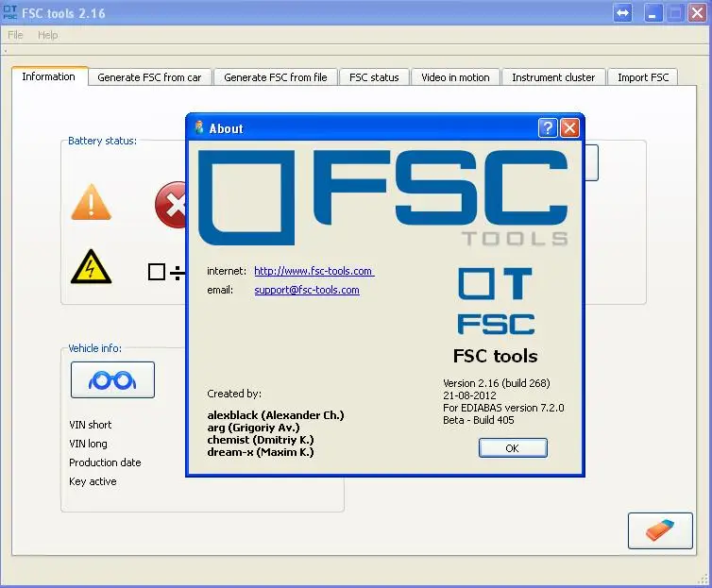712x588 pixels.
Task: Click the VIN short label
Action: tap(91, 425)
